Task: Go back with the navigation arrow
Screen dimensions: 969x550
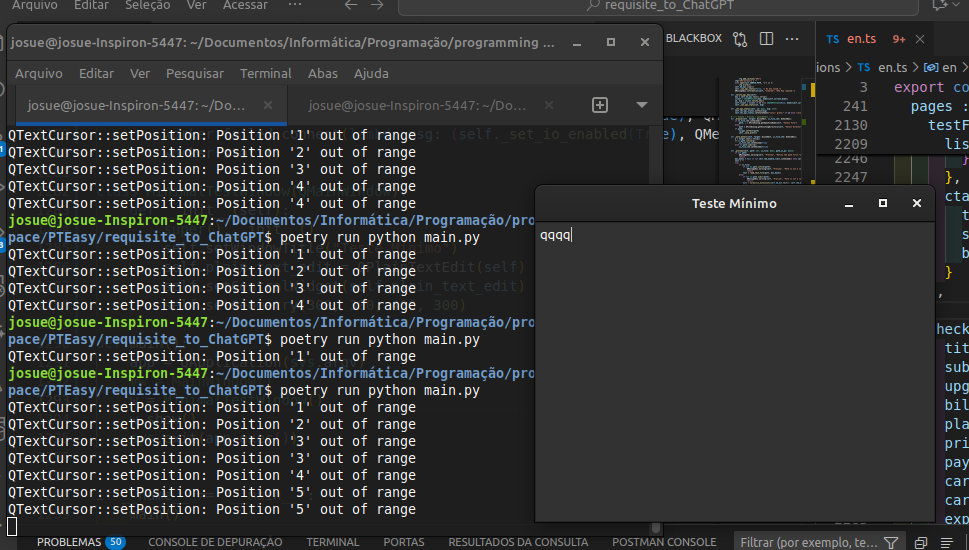Action: click(x=350, y=5)
